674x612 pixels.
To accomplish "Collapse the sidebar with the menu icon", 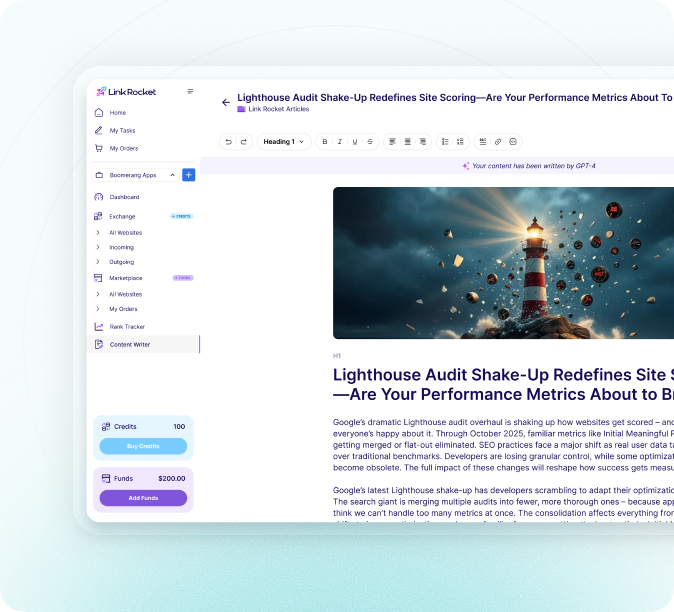I will point(190,91).
